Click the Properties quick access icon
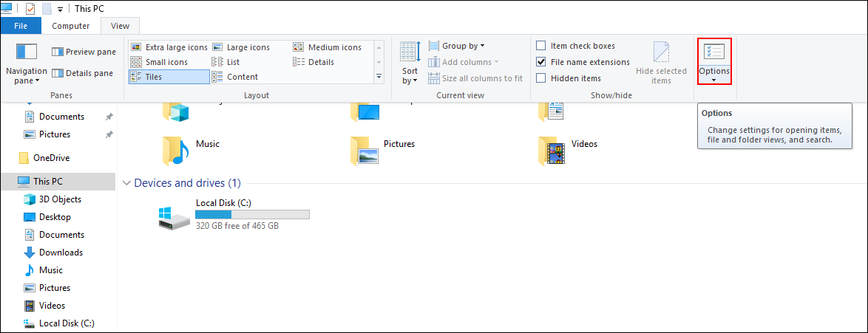 click(x=30, y=9)
